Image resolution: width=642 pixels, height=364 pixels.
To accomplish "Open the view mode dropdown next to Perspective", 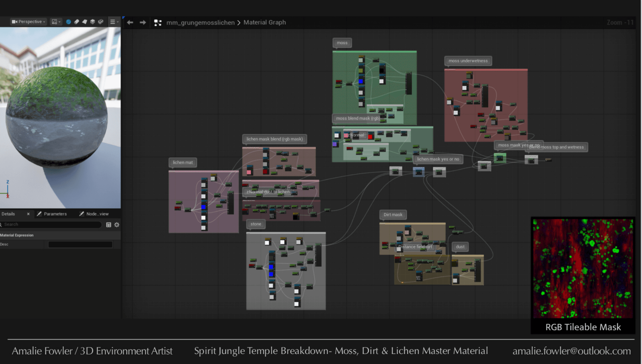I will [x=56, y=22].
